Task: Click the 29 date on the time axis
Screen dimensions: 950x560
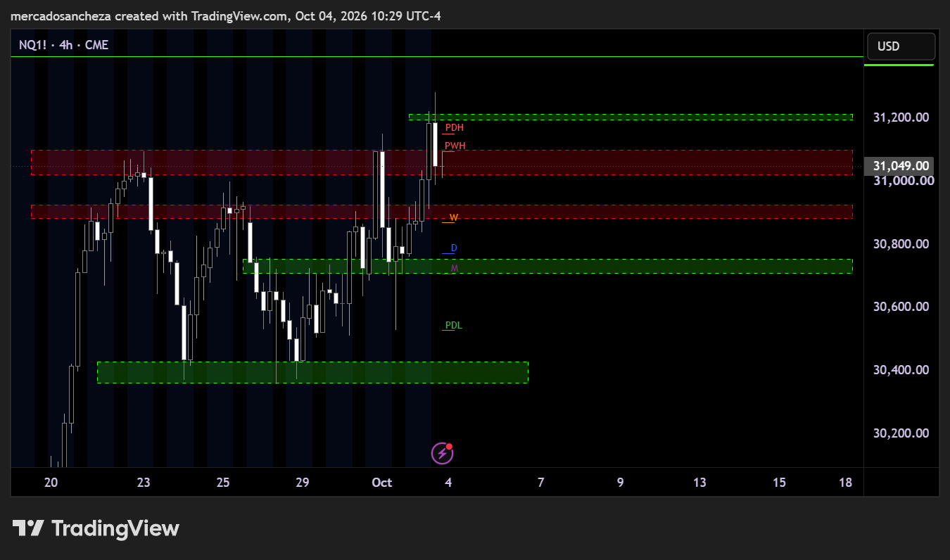Action: pos(303,483)
